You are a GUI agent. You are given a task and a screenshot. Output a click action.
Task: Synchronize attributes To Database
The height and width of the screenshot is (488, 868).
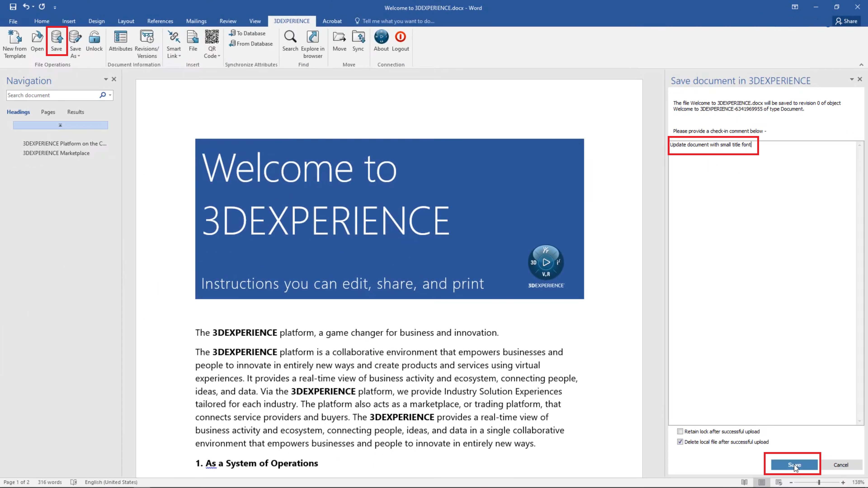click(248, 33)
